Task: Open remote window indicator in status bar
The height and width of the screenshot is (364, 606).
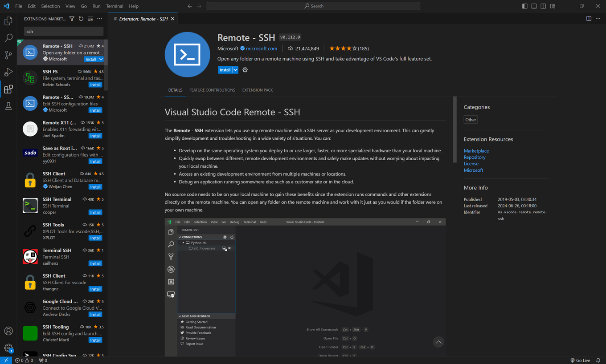Action: [x=6, y=360]
